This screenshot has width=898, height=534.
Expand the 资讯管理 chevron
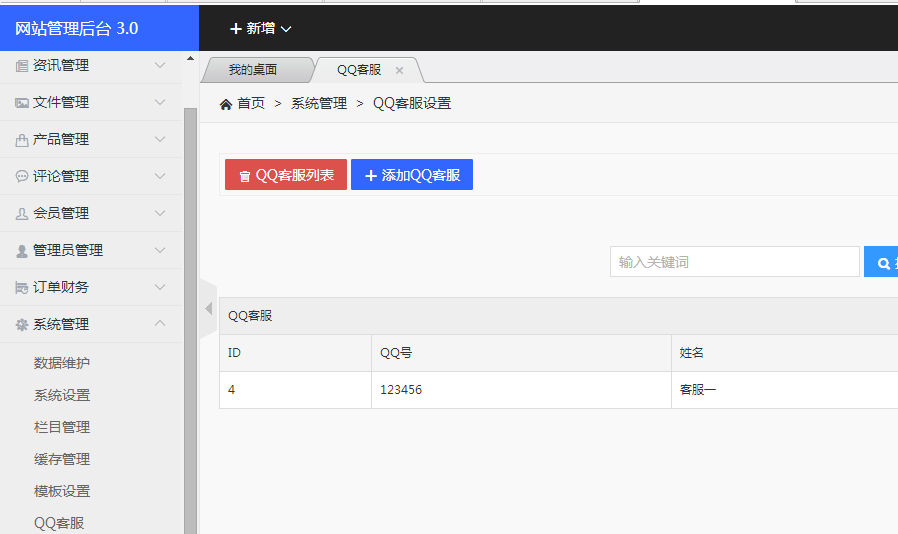[160, 65]
